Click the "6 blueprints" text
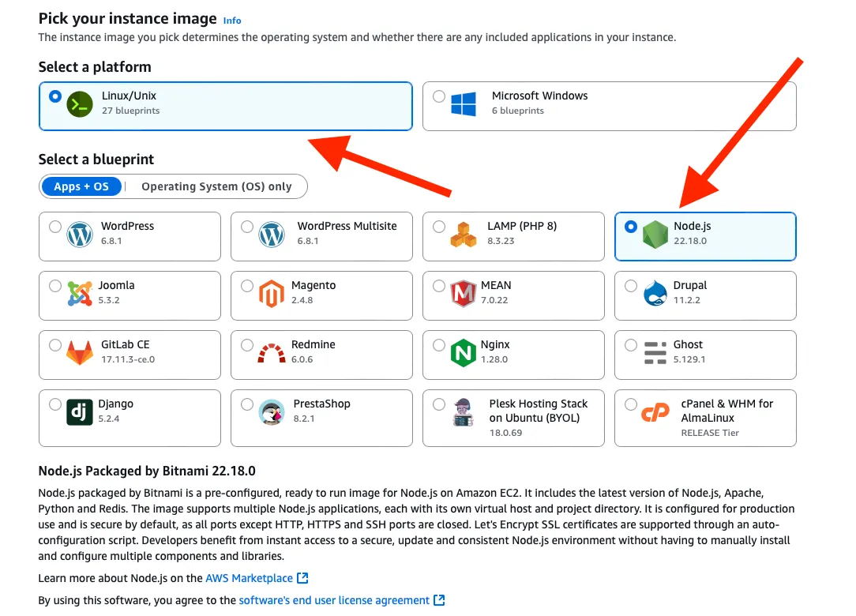856x616 pixels. (517, 111)
